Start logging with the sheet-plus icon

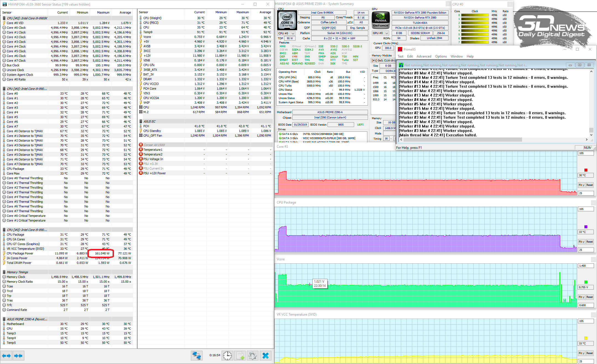point(240,356)
